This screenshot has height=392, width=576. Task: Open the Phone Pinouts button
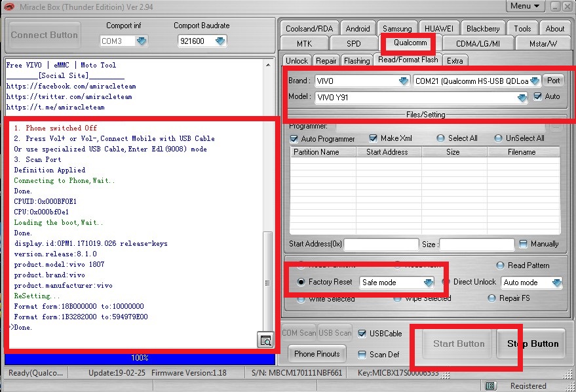point(317,354)
